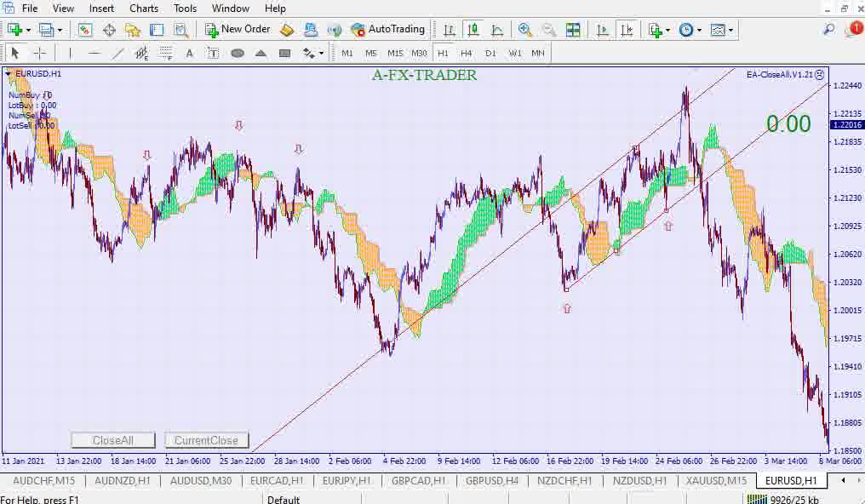
Task: Select the horizontal line drawing tool
Action: click(x=94, y=53)
